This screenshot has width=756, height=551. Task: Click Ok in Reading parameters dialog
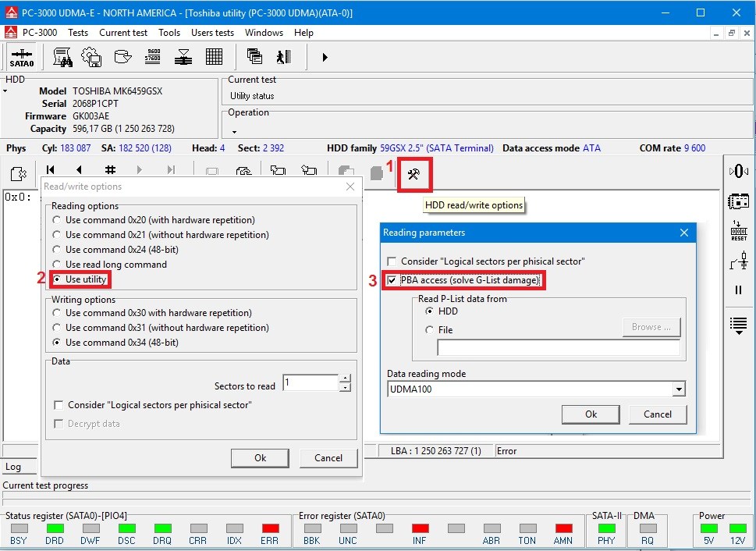[591, 414]
